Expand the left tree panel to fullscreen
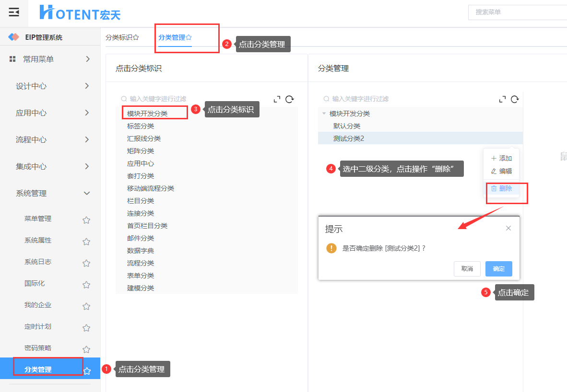Screen dimensions: 567x392 277,99
